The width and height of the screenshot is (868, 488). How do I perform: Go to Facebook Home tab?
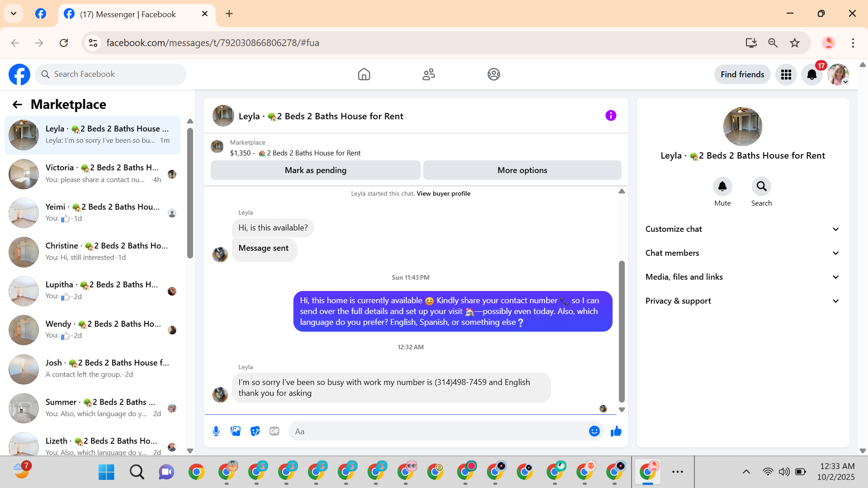coord(364,75)
